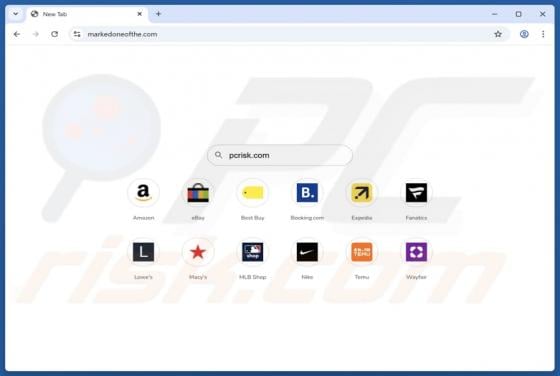Click the MLB Shop label text
This screenshot has height=376, width=560.
[x=252, y=277]
